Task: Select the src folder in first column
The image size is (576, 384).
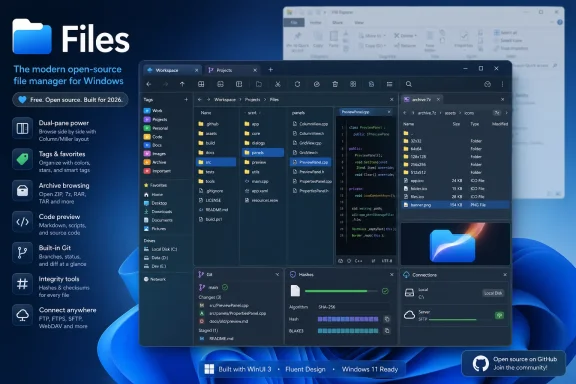Action: [216, 162]
